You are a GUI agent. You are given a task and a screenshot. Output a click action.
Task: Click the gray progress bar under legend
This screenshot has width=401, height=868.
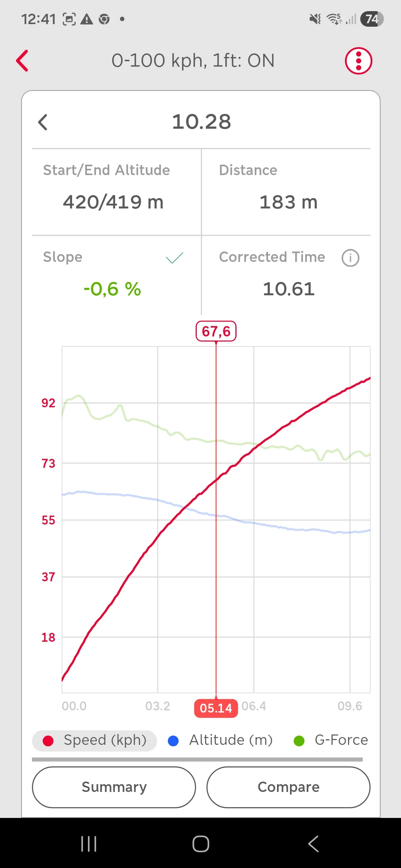point(198,759)
